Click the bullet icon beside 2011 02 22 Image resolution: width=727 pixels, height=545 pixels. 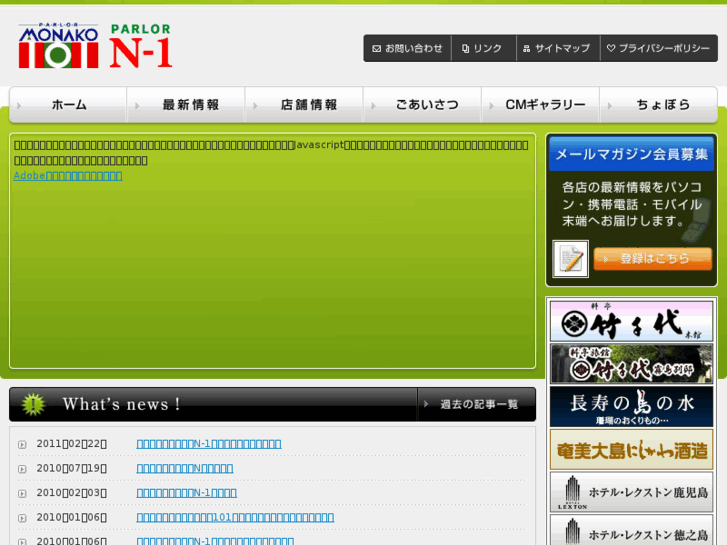click(x=22, y=444)
